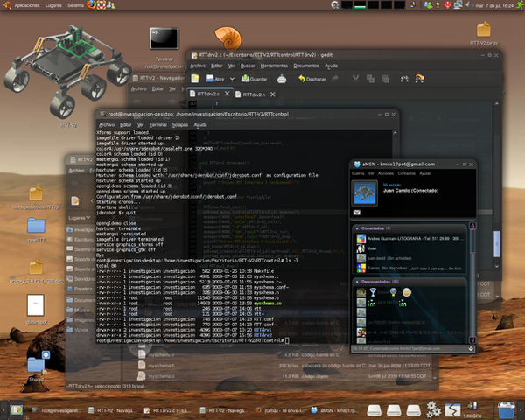
Task: Open gedit Ayuda menu
Action: (x=331, y=66)
